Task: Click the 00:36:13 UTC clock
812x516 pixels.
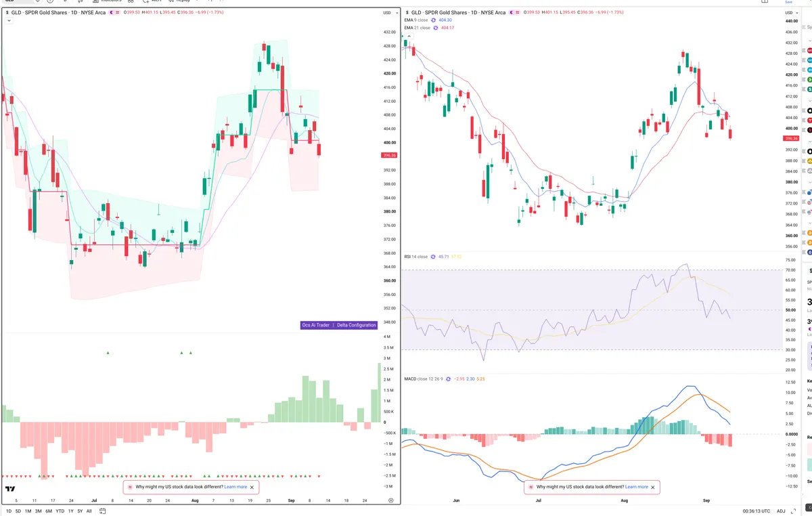Action: click(x=755, y=511)
